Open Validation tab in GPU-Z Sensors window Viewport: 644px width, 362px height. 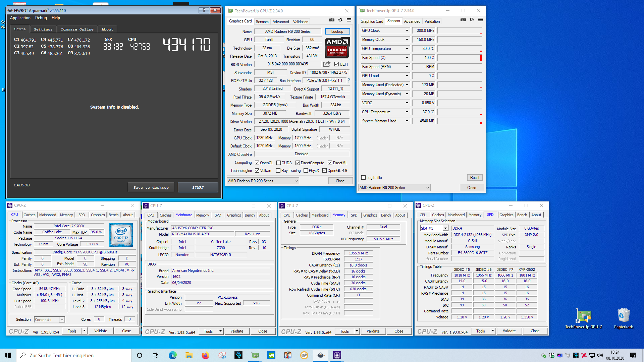click(432, 21)
